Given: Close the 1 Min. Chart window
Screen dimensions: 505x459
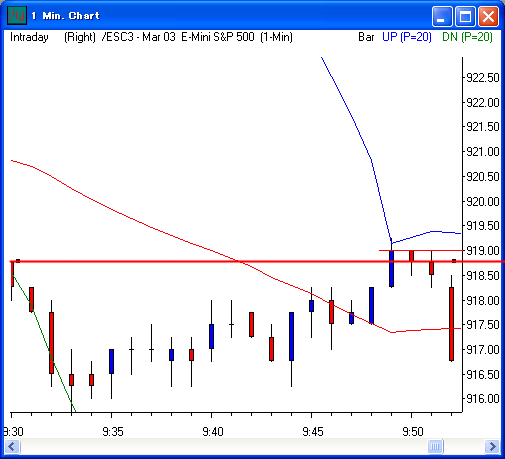Looking at the screenshot, I should [488, 16].
